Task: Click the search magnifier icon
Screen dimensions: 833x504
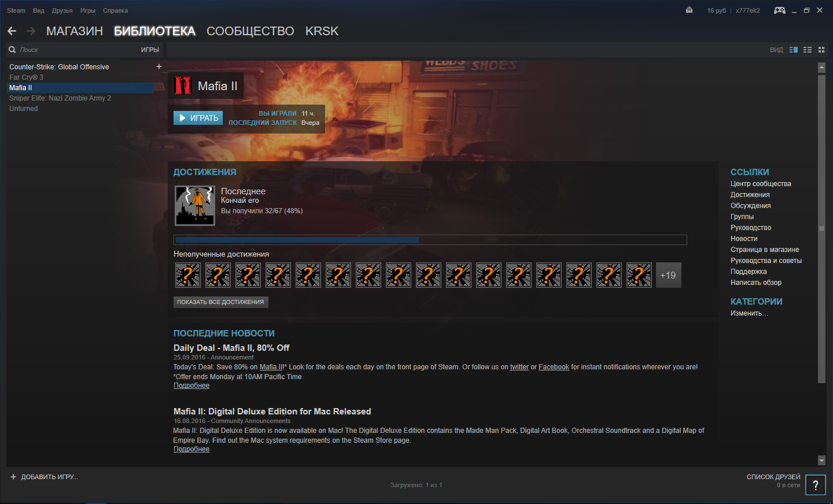Action: (12, 50)
